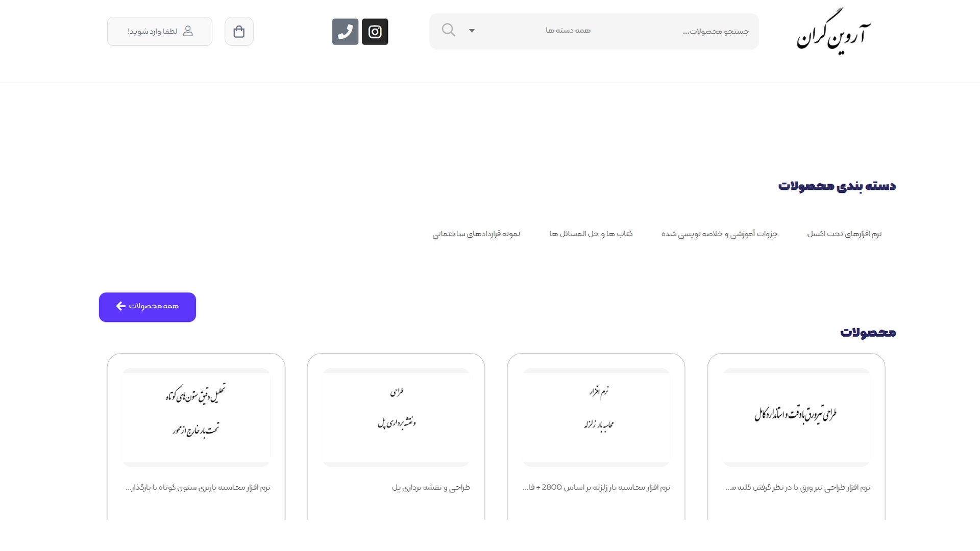Viewport: 980px width, 551px height.
Task: Open the طراحی تیرورق product thumbnail
Action: pos(796,417)
